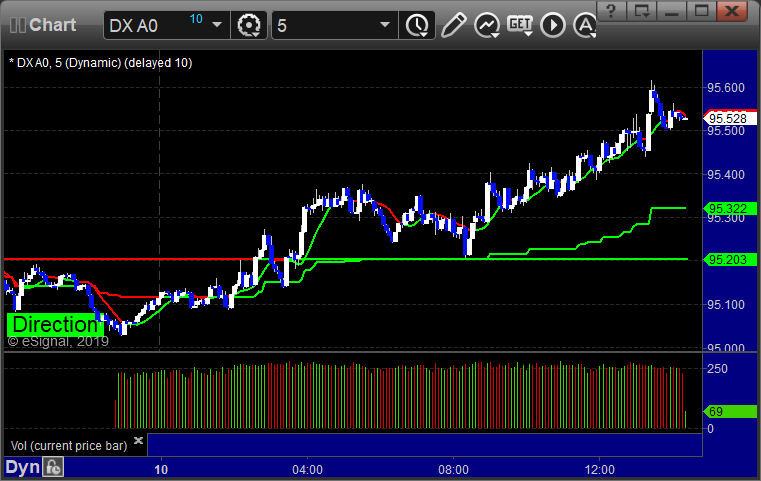Select the drawing pencil tool
Viewport: 761px width, 481px height.
point(453,25)
